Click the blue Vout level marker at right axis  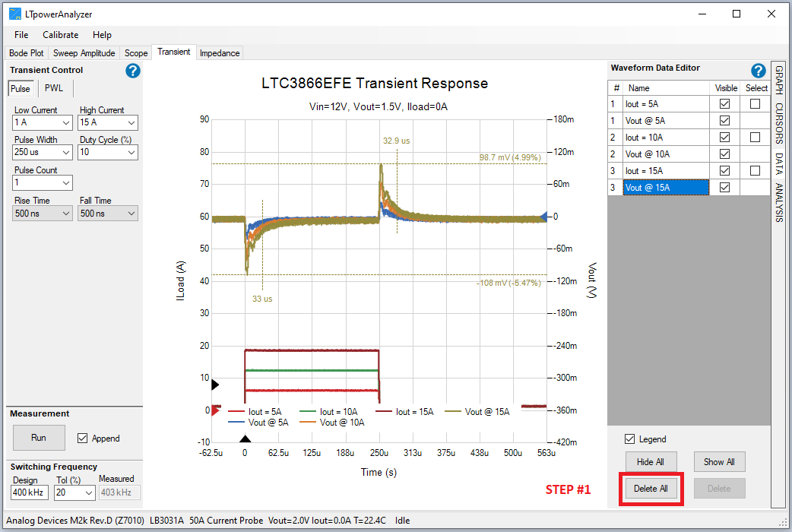click(543, 217)
